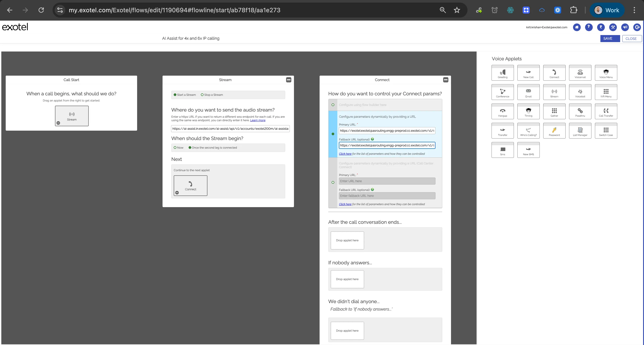Pick the Switch Case applet
The width and height of the screenshot is (644, 345).
606,131
